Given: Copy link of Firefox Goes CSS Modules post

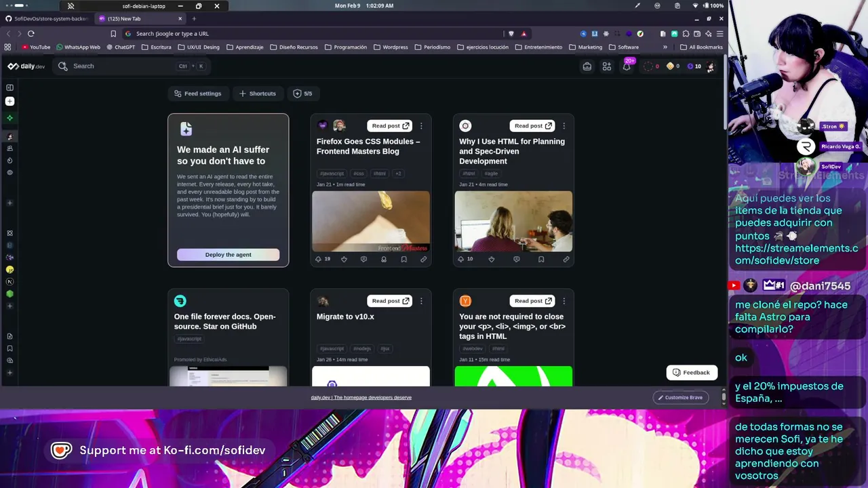Looking at the screenshot, I should pos(423,259).
